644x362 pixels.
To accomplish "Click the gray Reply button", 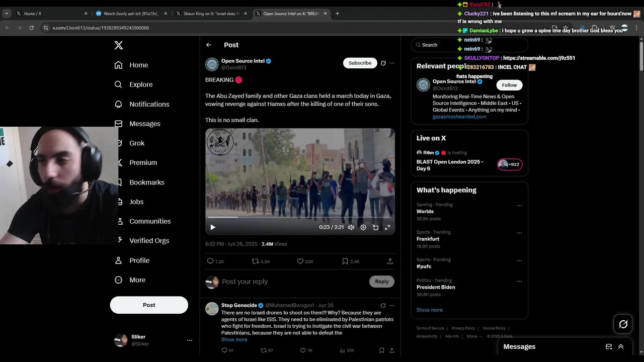I will [x=382, y=282].
